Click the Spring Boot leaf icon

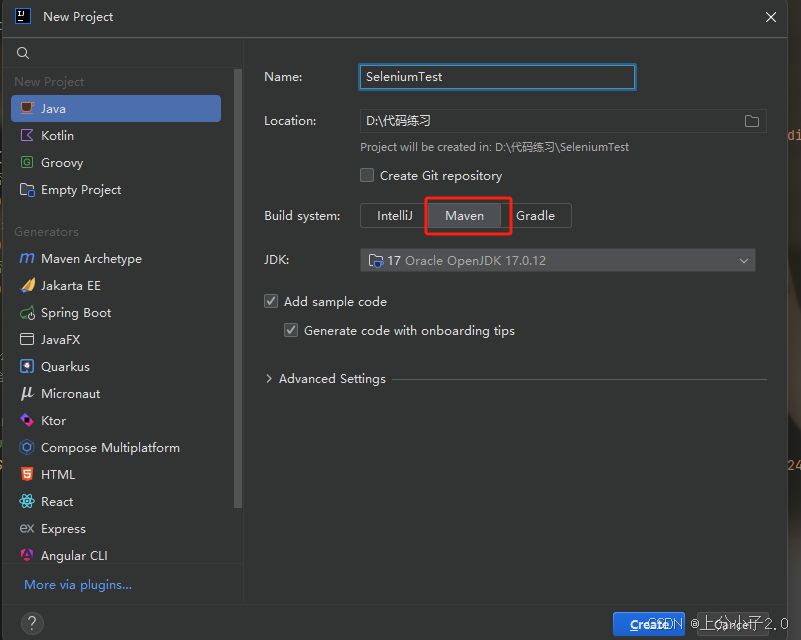[27, 313]
